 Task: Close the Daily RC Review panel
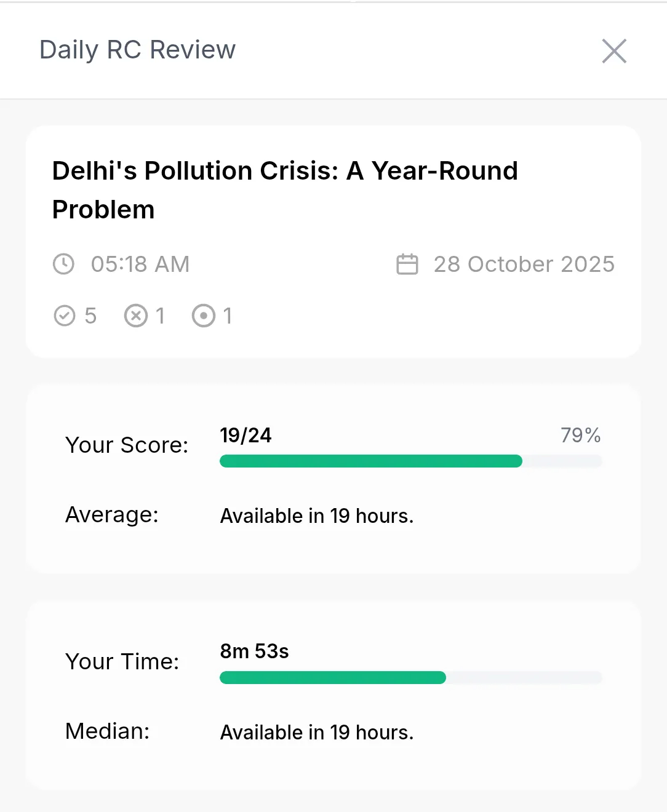614,51
